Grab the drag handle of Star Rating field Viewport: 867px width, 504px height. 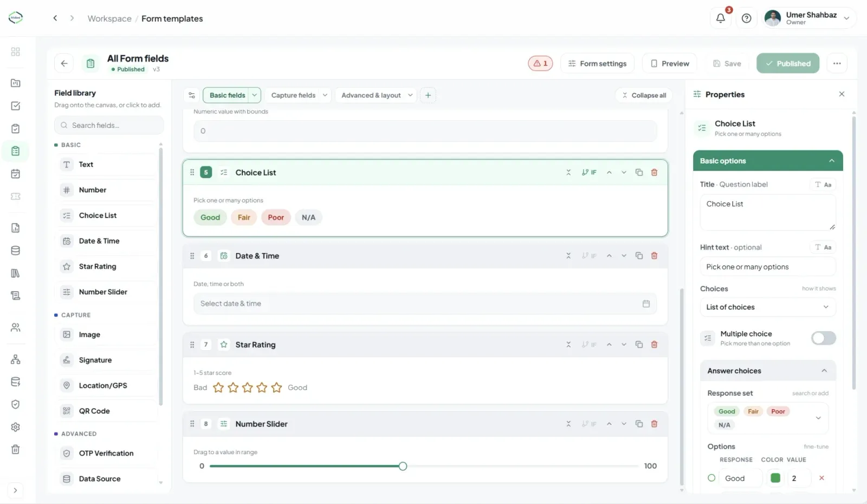(192, 345)
